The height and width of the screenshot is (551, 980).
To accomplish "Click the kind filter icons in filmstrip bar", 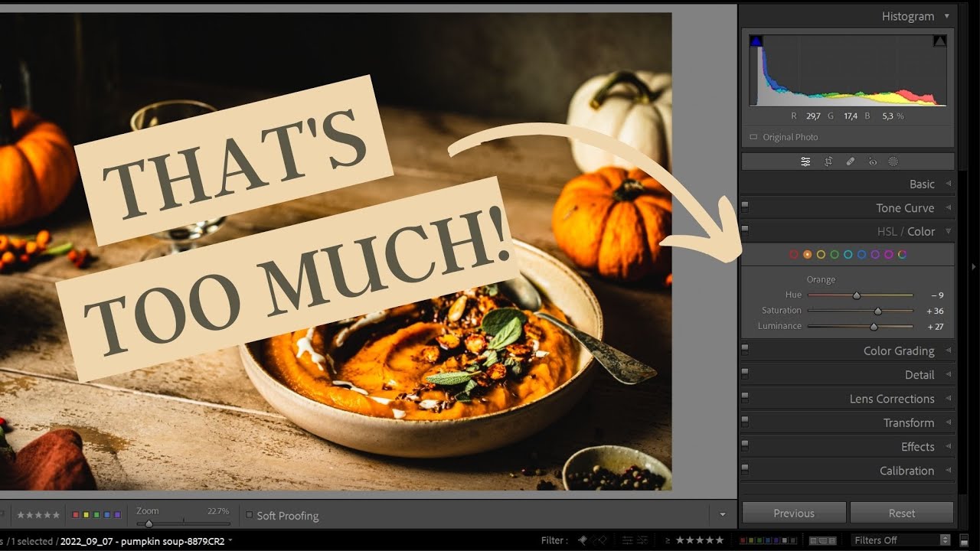I will [823, 540].
